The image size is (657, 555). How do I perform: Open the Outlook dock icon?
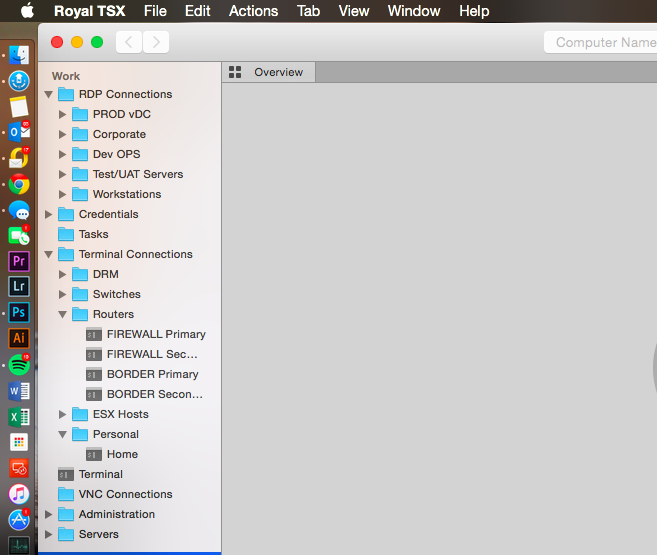pyautogui.click(x=19, y=132)
